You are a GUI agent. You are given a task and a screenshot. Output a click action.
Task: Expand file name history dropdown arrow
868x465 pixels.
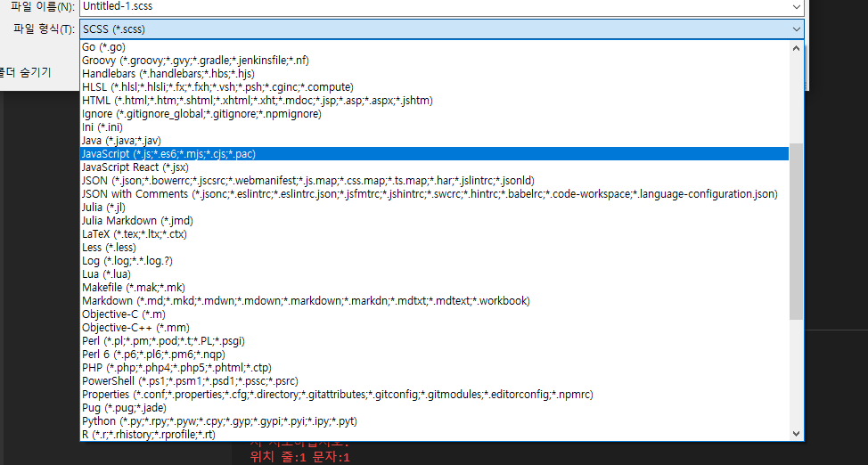click(796, 6)
